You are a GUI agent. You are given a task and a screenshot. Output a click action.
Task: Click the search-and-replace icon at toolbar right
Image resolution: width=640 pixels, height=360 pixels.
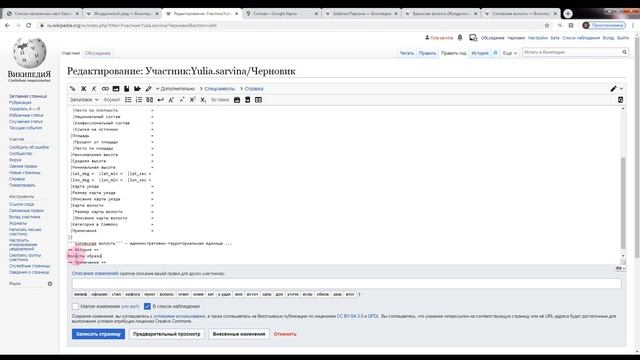pos(620,100)
